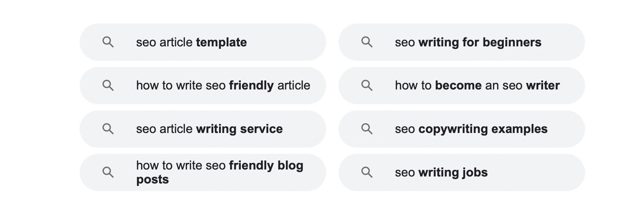Click the bold words 'writing jobs' suggestion pill
The width and height of the screenshot is (644, 220).
click(453, 172)
